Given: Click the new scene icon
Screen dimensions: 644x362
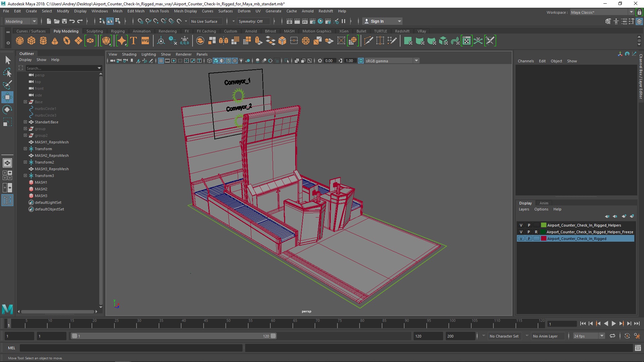Looking at the screenshot, I should tap(49, 21).
